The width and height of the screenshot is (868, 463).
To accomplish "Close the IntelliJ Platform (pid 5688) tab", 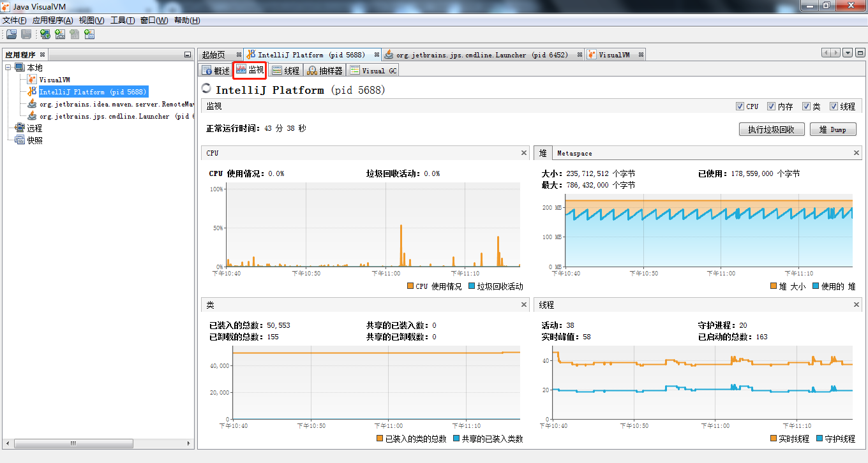I will pos(377,55).
